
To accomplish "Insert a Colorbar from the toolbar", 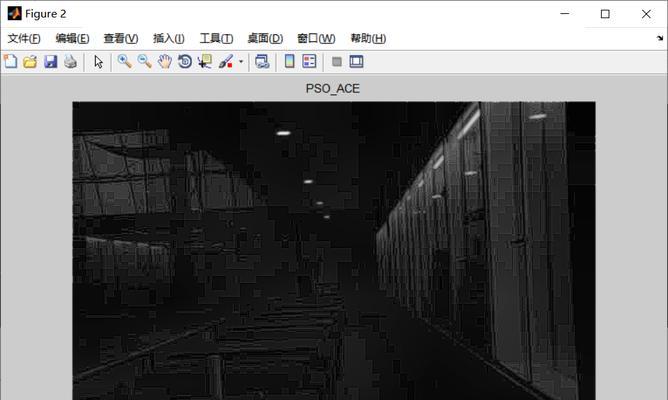I will (289, 62).
